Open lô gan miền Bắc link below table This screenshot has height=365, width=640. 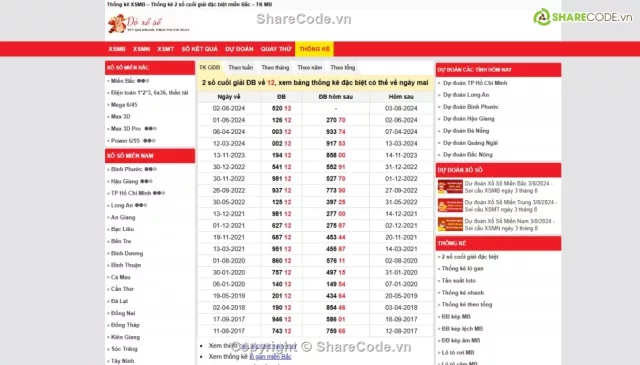point(270,357)
